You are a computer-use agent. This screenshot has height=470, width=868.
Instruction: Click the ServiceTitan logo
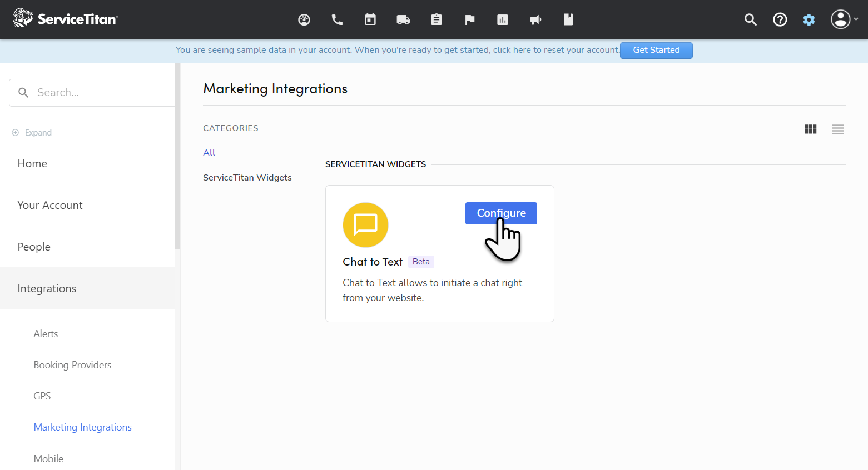(x=65, y=18)
